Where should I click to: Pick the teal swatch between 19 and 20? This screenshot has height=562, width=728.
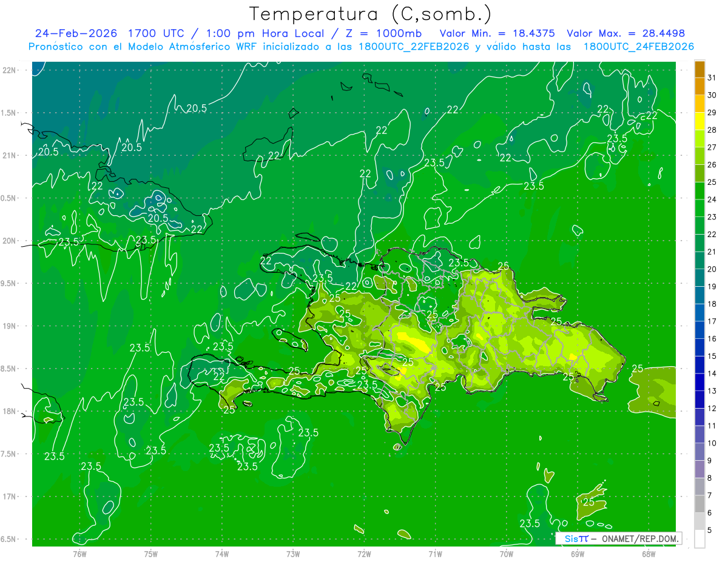click(699, 278)
